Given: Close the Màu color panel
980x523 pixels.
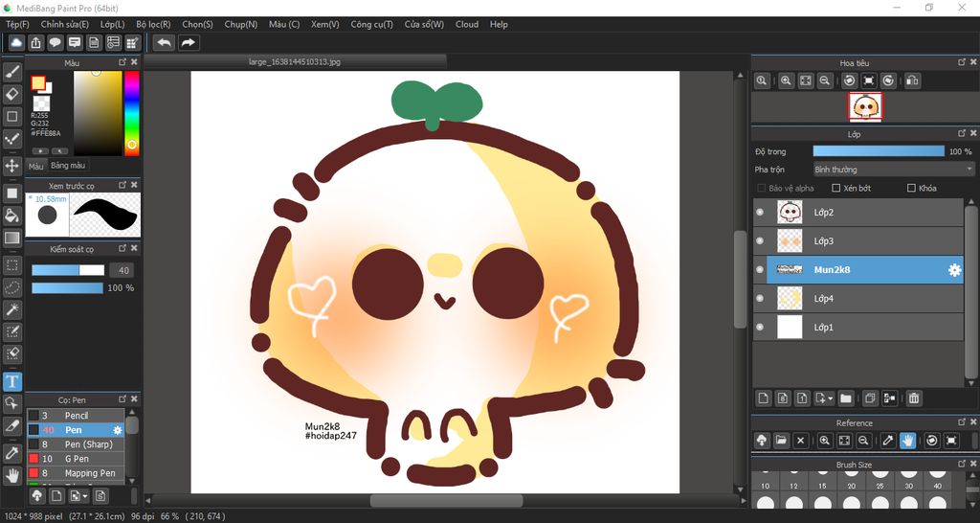Looking at the screenshot, I should click(134, 62).
